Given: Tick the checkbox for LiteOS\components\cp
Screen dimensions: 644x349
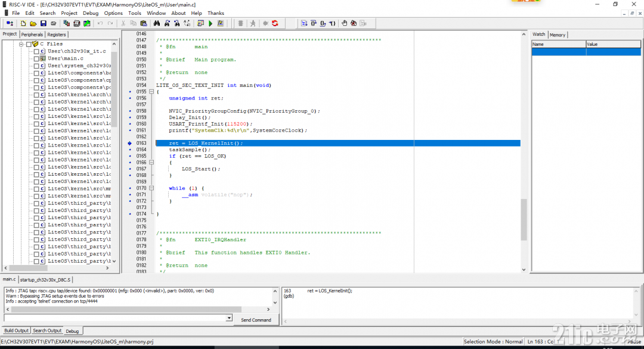Looking at the screenshot, I should point(36,80).
